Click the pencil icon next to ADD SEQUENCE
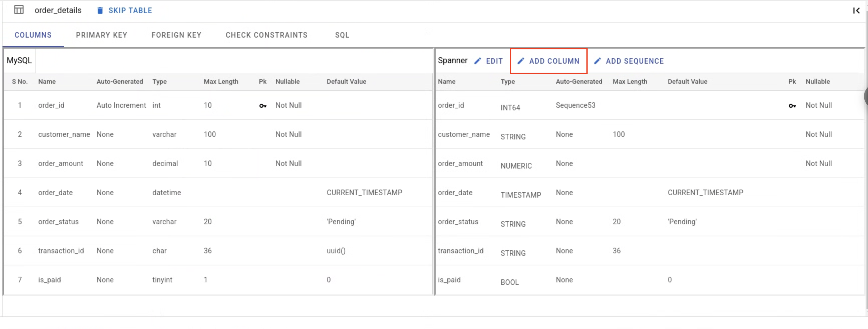 click(598, 61)
